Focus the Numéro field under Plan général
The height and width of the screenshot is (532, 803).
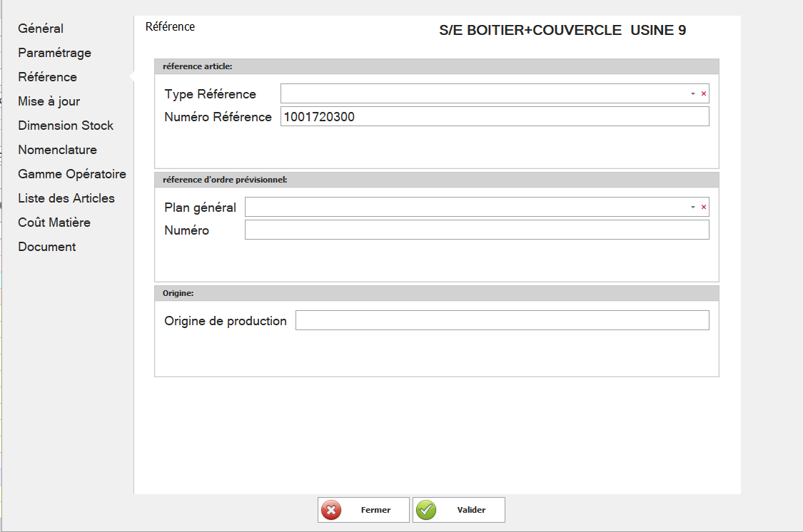pyautogui.click(x=476, y=230)
